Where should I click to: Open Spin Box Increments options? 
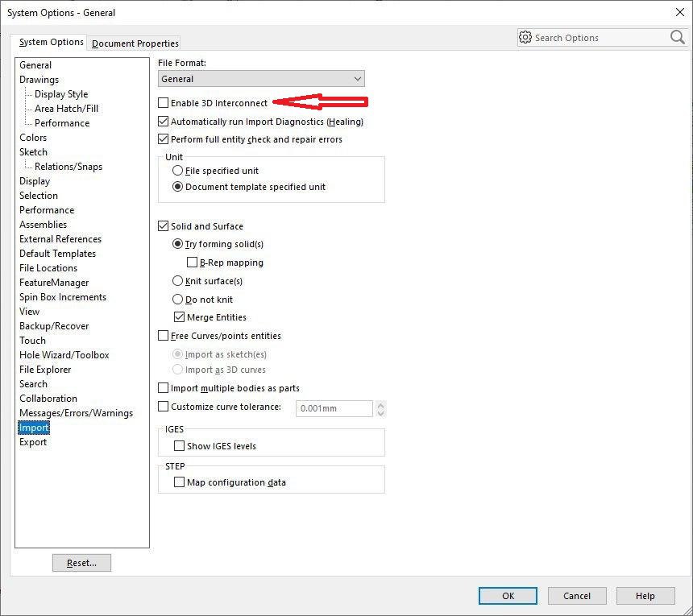(x=63, y=297)
